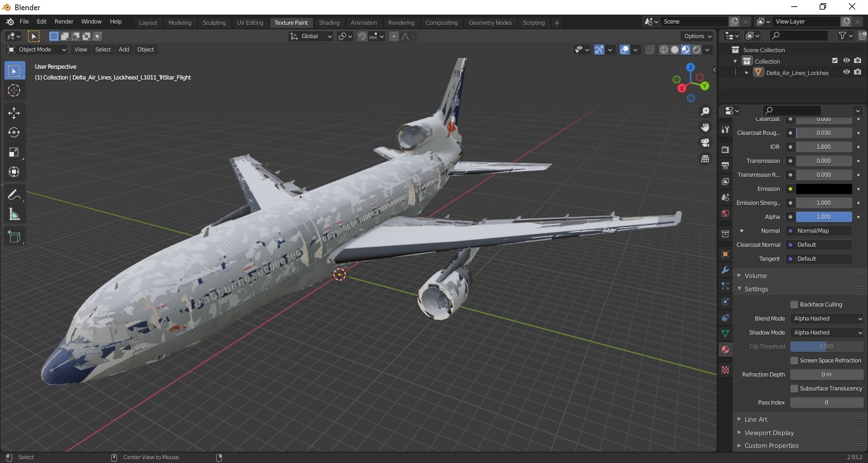Image resolution: width=868 pixels, height=463 pixels.
Task: Open the Blend Mode dropdown
Action: tap(827, 319)
